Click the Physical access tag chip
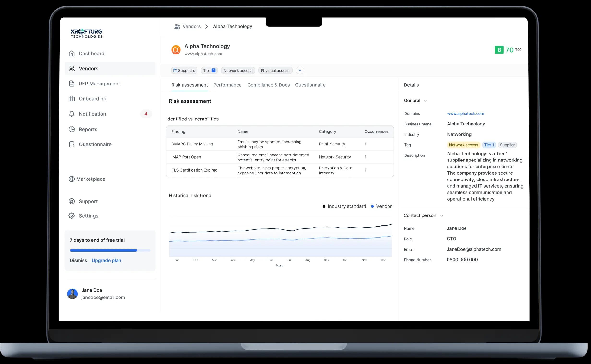 pyautogui.click(x=275, y=71)
